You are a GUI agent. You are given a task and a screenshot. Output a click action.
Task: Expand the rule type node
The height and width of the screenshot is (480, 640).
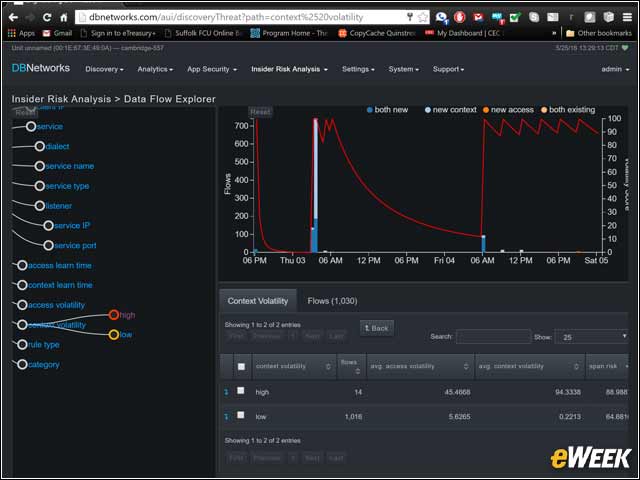(x=22, y=344)
